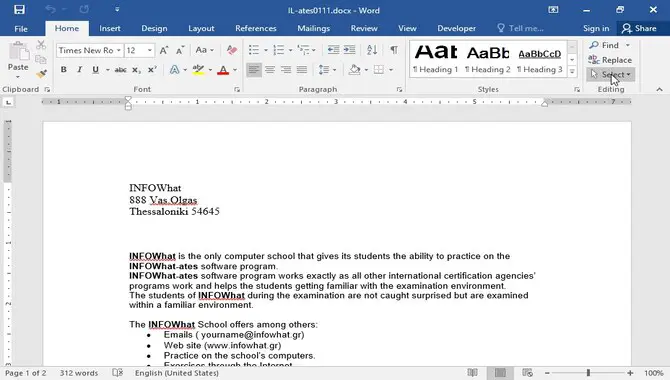Open the font name dropdown
The width and height of the screenshot is (670, 380).
118,50
